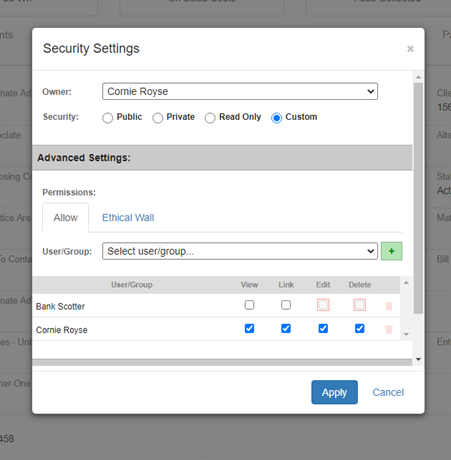Screen dimensions: 451x460
Task: Click the Bank Scotter name cell
Action: pyautogui.click(x=60, y=306)
